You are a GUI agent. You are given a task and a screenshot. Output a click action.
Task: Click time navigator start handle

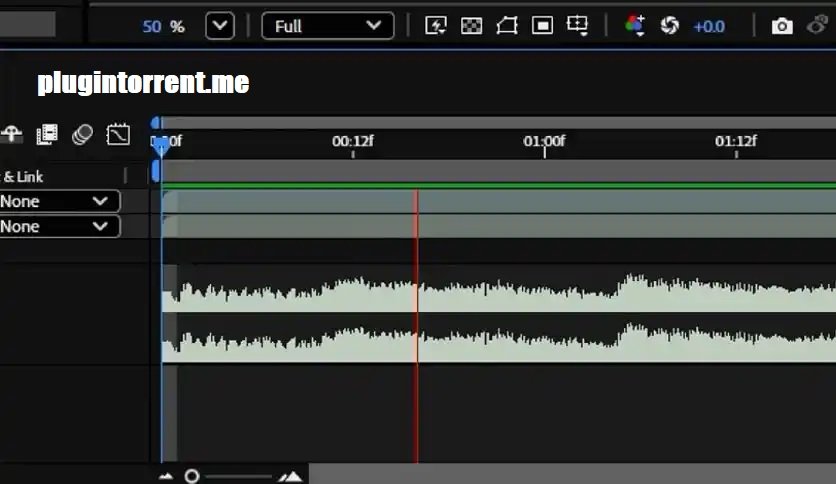click(x=156, y=123)
